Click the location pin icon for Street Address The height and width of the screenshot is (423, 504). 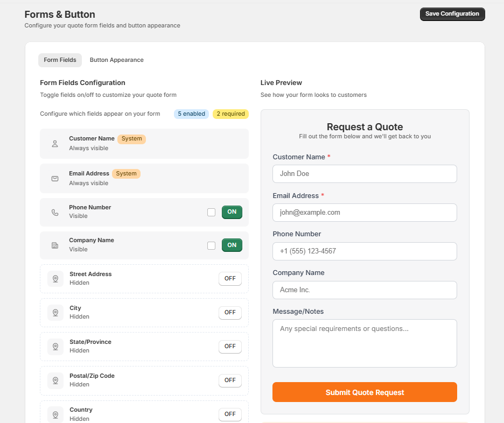[54, 279]
